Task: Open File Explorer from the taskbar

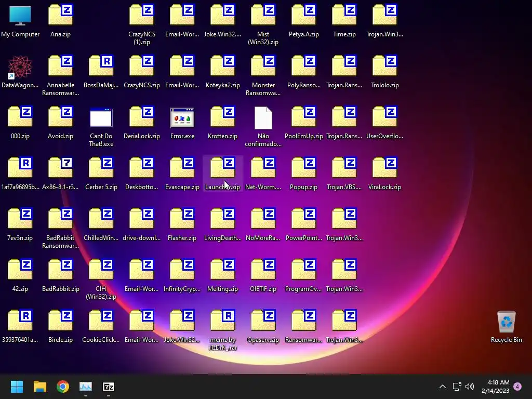Action: [39, 387]
